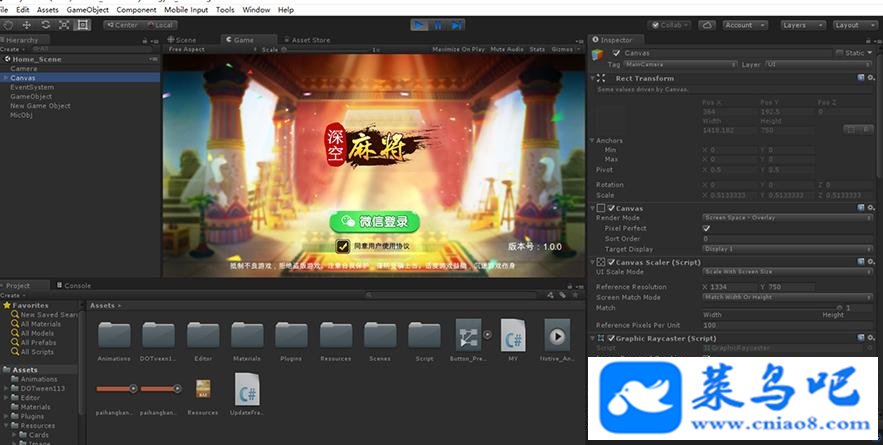The width and height of the screenshot is (883, 445).
Task: Click the Collab button
Action: point(669,25)
